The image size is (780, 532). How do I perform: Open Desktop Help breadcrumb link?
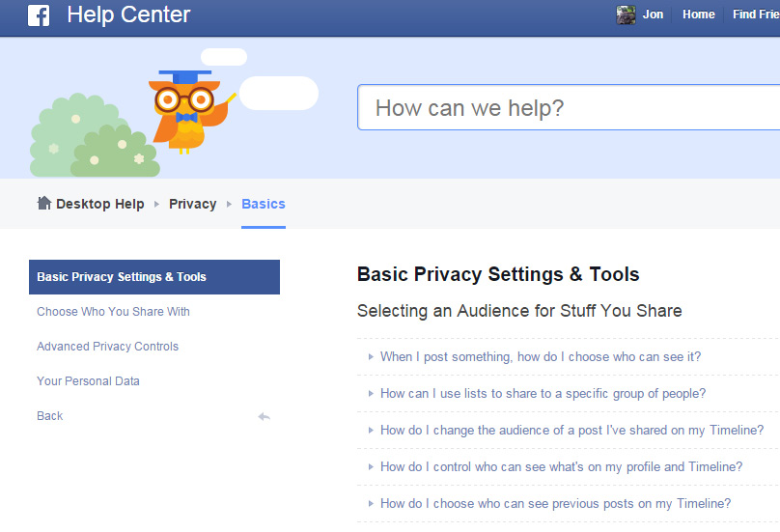pyautogui.click(x=99, y=204)
